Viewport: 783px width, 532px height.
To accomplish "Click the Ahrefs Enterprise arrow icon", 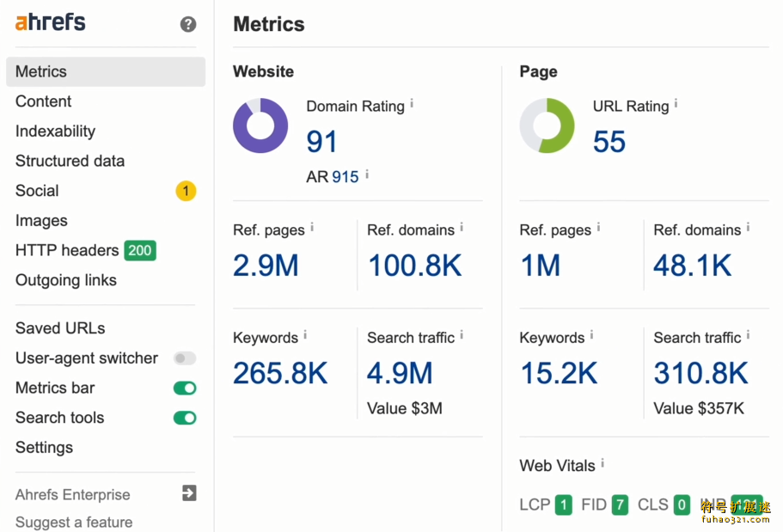I will pos(189,493).
